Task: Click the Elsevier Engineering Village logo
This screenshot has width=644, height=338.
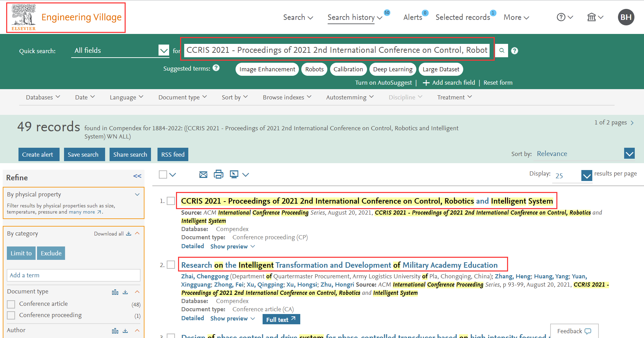Action: pos(66,18)
